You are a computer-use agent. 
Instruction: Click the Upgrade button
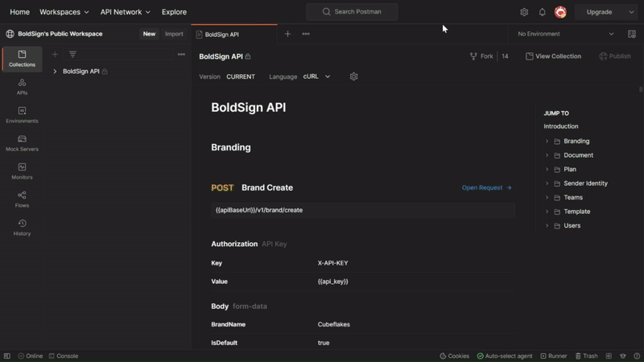click(599, 12)
